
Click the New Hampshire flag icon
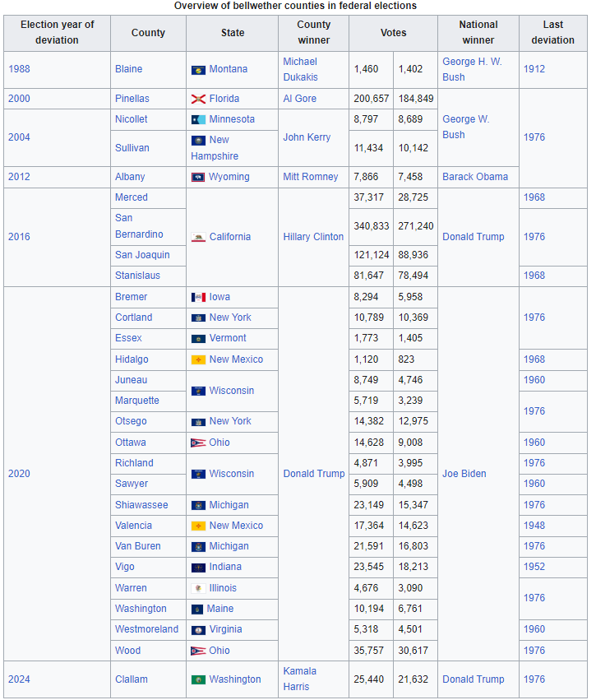pos(198,140)
